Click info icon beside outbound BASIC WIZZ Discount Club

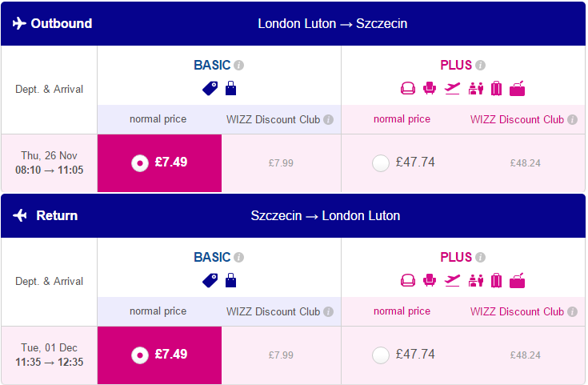[329, 120]
